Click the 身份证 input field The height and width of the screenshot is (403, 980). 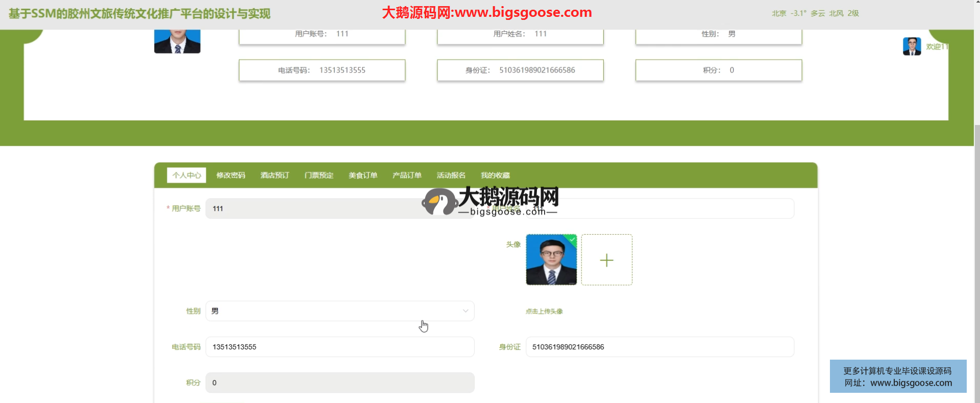pos(659,347)
